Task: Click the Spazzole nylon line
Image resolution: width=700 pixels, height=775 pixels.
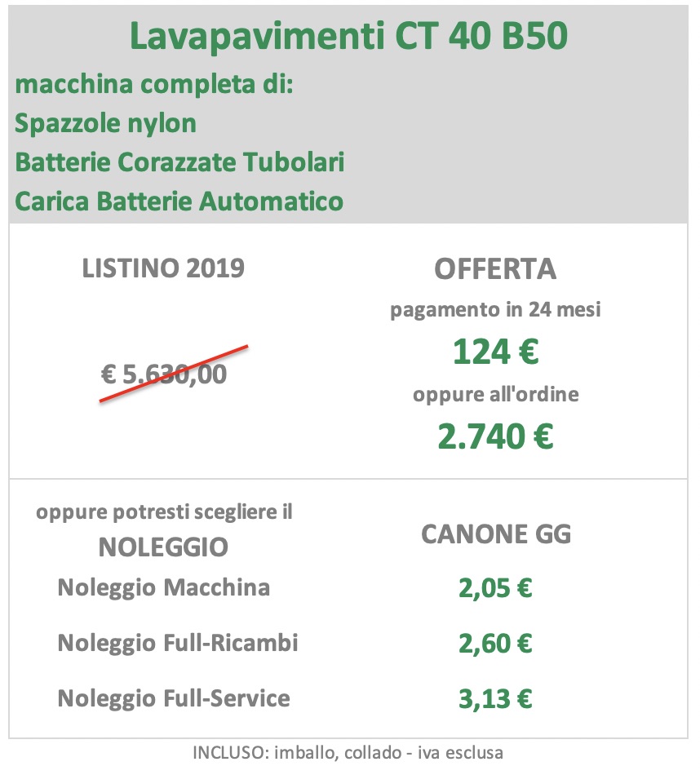Action: coord(105,123)
